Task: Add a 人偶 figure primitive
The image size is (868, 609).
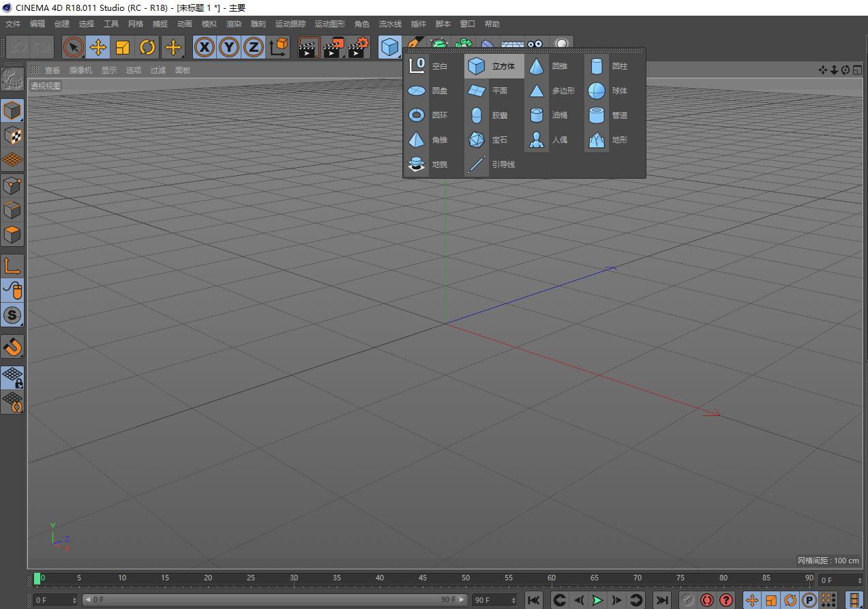Action: [554, 140]
